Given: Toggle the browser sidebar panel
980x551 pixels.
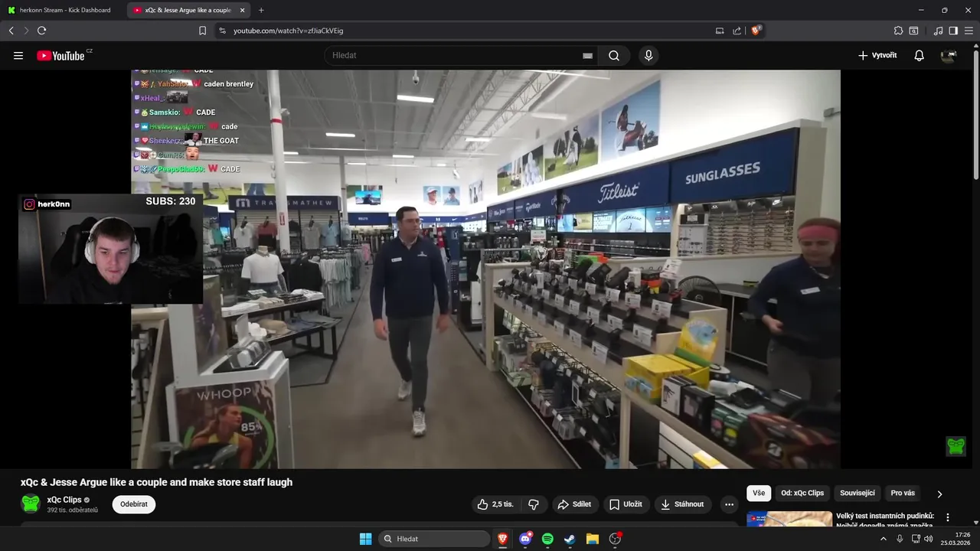Looking at the screenshot, I should (x=953, y=31).
